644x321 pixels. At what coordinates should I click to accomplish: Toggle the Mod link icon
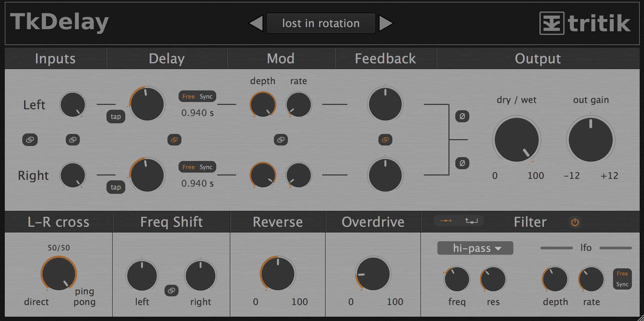coord(281,139)
